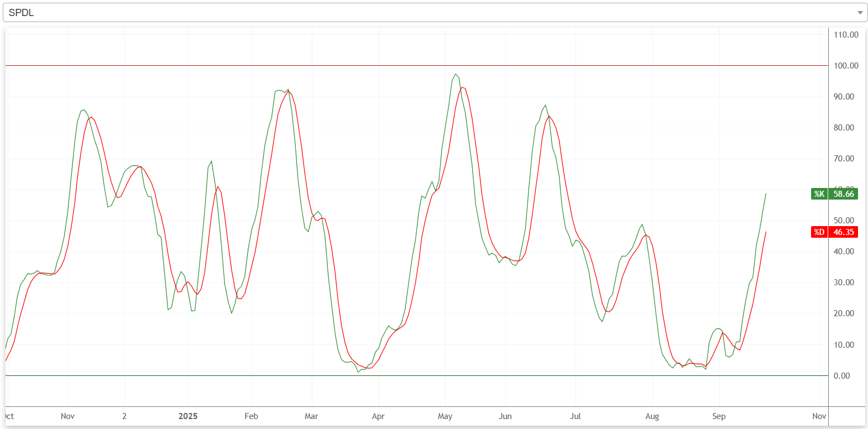Select the 58.66 %K value tag
Screen dimensions: 868x429
pyautogui.click(x=843, y=194)
